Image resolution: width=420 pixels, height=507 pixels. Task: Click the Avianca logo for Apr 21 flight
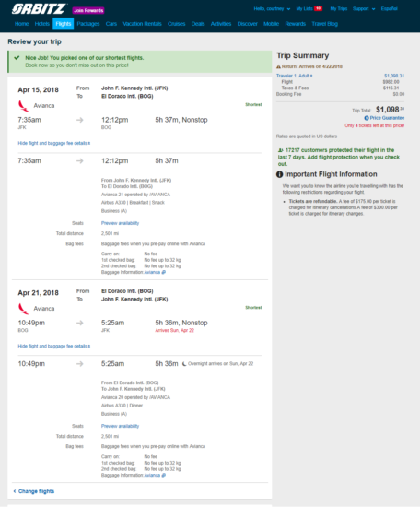(x=23, y=309)
